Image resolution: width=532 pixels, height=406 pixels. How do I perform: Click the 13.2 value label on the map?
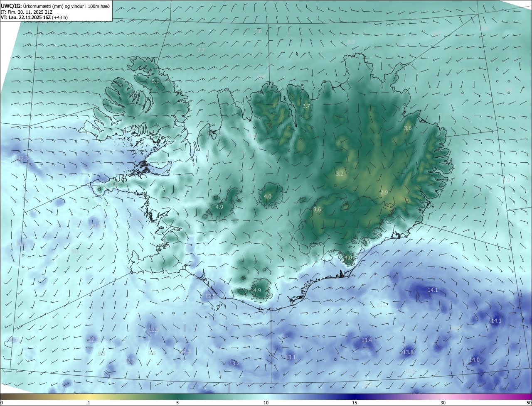[234, 363]
